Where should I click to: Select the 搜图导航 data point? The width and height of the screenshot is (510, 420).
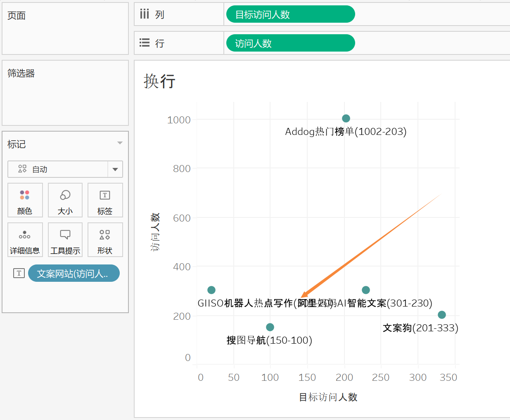(270, 327)
